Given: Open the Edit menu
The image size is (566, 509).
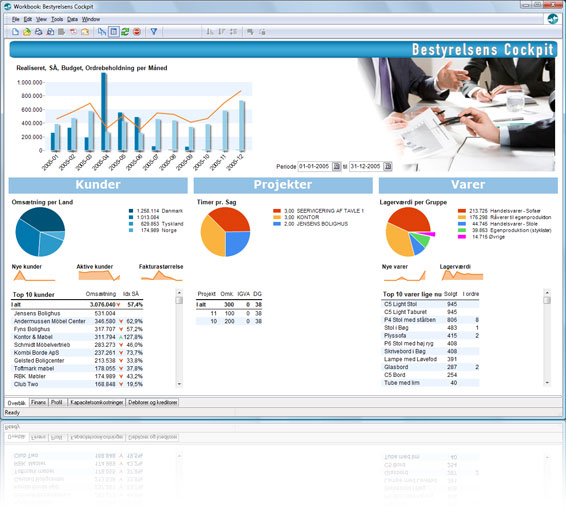Looking at the screenshot, I should pos(28,19).
